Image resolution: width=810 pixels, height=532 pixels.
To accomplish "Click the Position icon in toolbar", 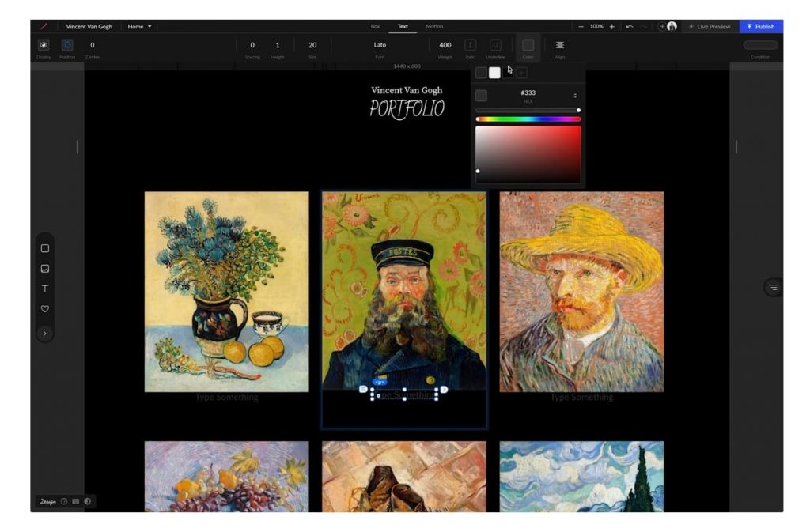I will (x=67, y=45).
